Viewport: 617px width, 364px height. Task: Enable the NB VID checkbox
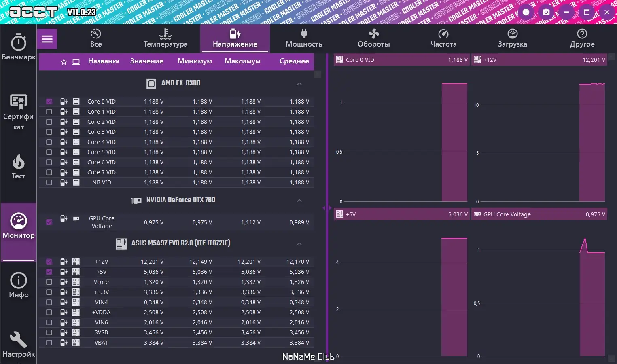tap(49, 182)
